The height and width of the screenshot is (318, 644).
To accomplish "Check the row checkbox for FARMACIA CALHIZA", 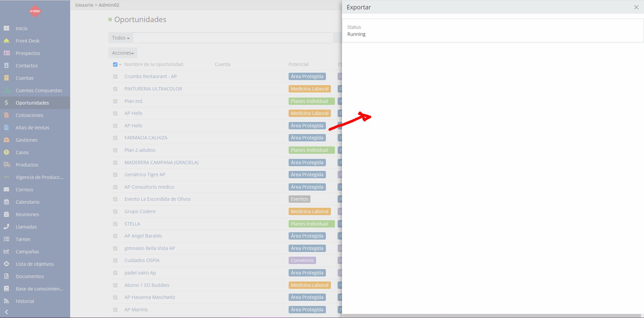I will tap(115, 138).
